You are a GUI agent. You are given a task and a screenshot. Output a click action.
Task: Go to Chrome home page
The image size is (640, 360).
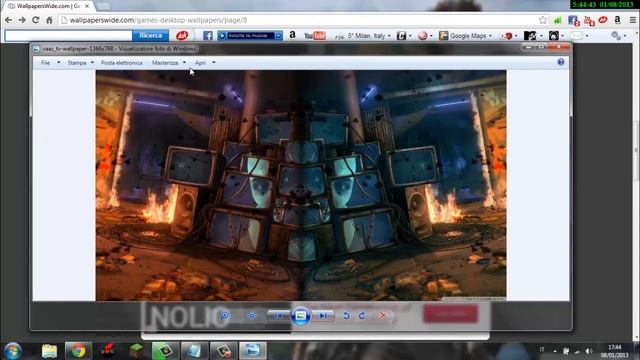point(49,20)
